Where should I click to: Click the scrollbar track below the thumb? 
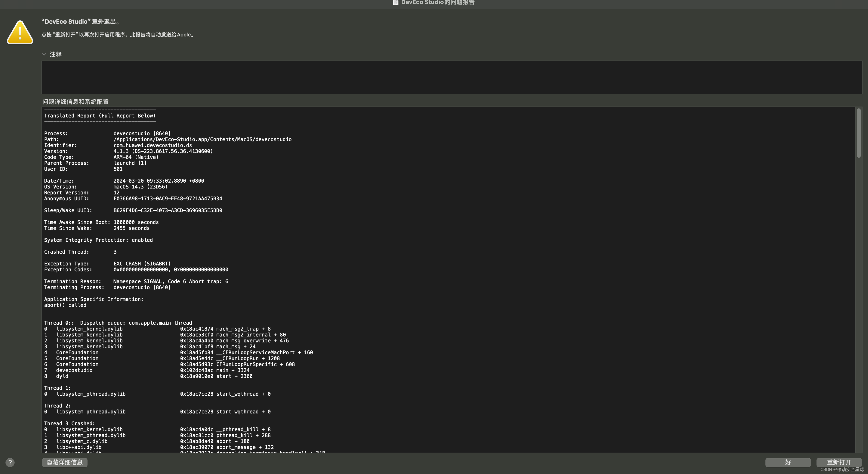(x=859, y=303)
